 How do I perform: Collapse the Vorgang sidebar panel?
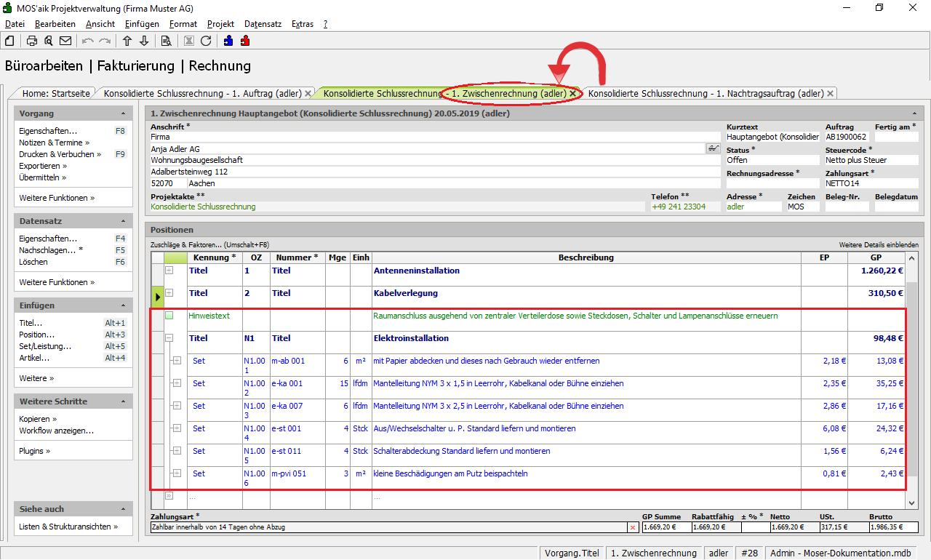point(123,114)
